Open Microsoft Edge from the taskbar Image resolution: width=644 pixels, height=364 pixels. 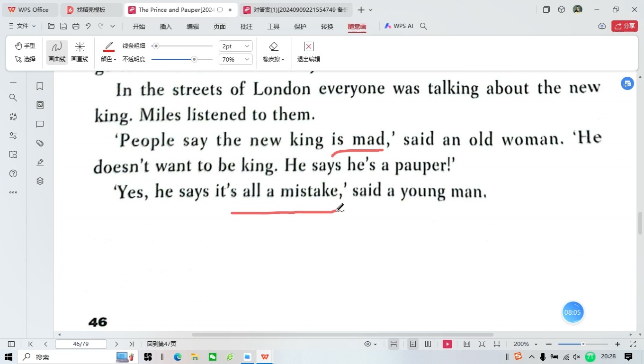[178, 357]
